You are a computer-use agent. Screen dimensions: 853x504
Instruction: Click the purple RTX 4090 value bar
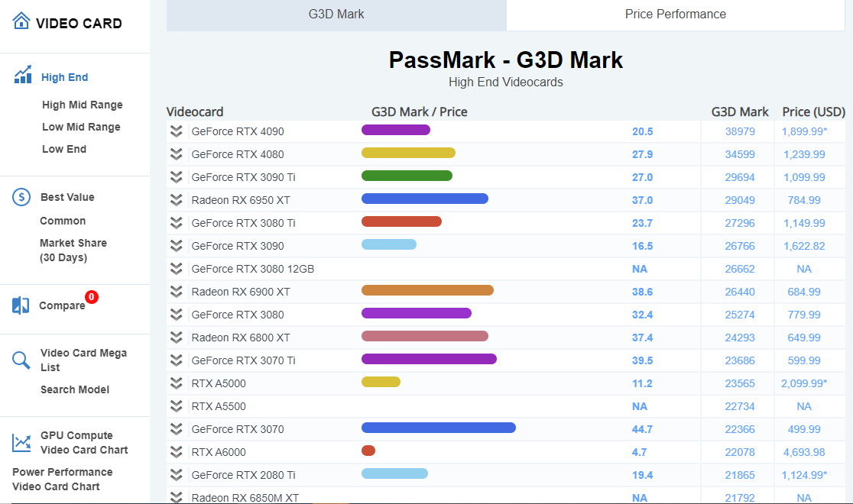(x=396, y=130)
